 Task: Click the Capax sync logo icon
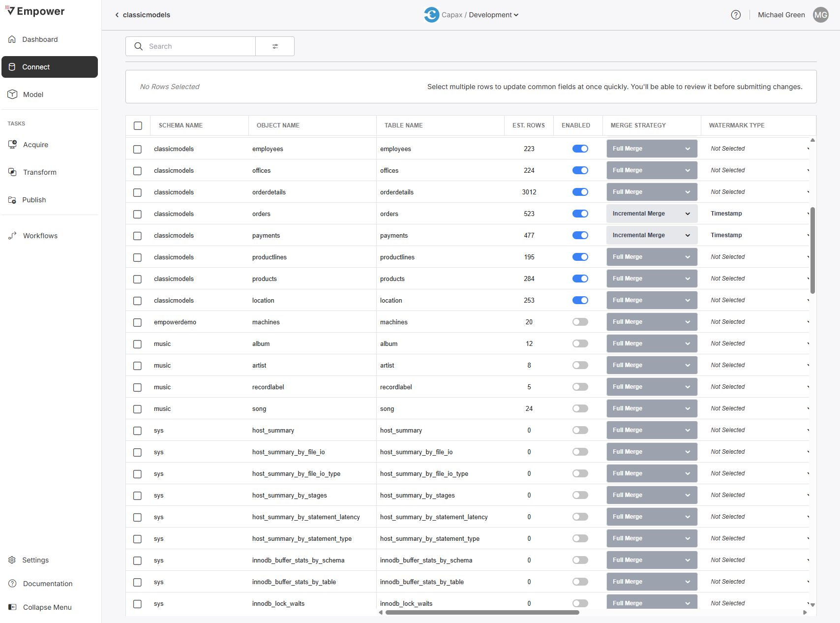tap(431, 15)
